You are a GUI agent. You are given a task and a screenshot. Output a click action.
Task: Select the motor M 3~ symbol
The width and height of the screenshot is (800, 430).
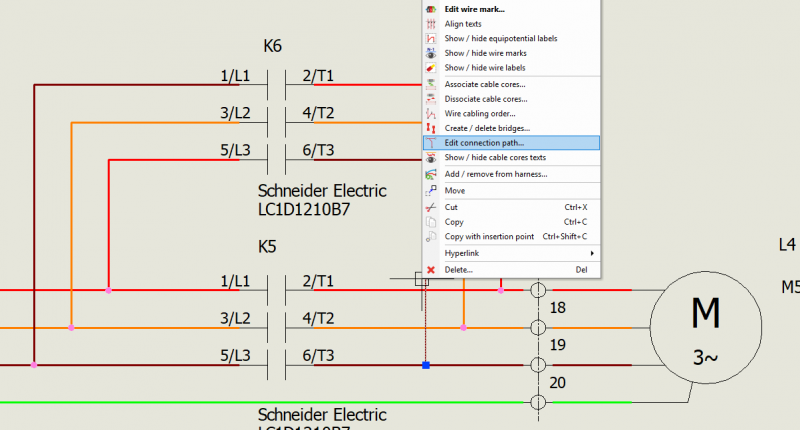(705, 328)
